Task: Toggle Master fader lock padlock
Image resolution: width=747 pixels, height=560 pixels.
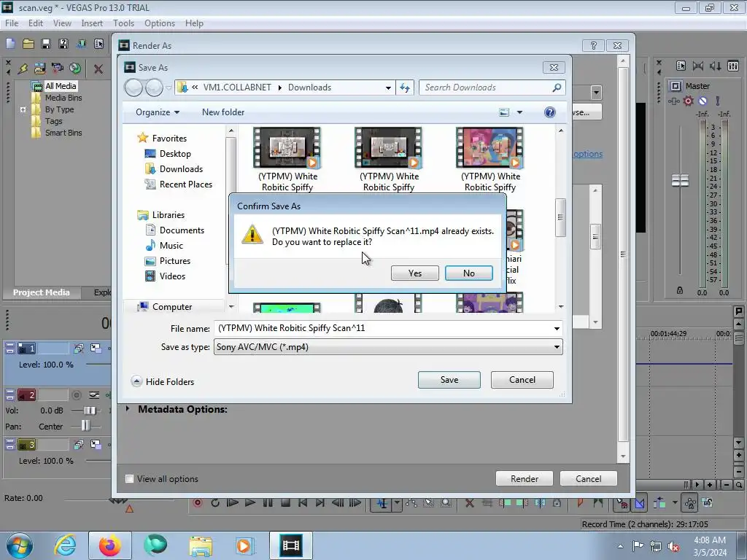Action: [680, 290]
